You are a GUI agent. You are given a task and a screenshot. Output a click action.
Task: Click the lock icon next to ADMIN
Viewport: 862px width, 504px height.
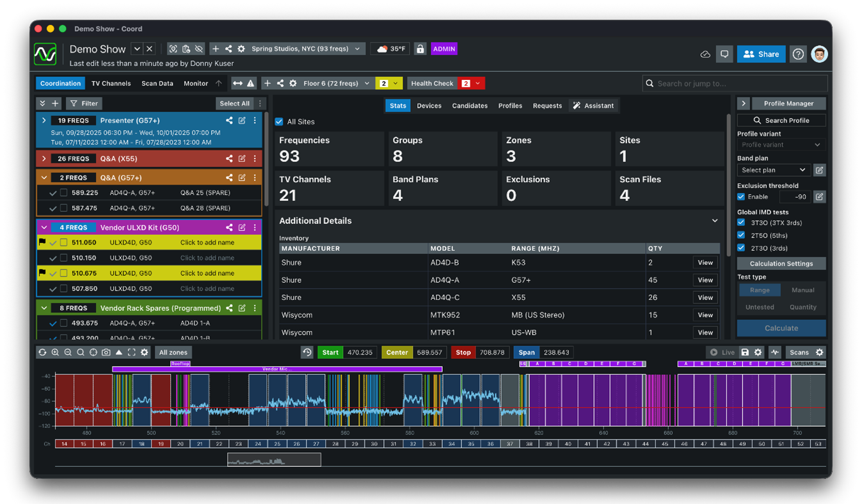[420, 49]
